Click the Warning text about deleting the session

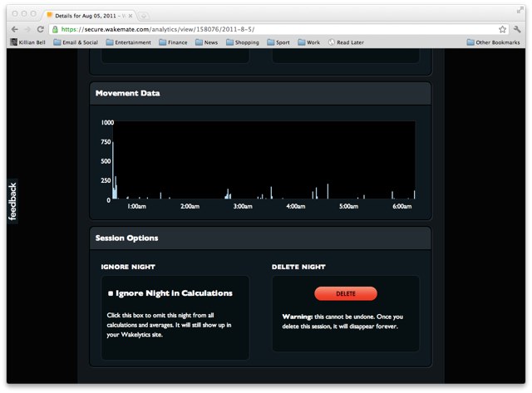[342, 322]
